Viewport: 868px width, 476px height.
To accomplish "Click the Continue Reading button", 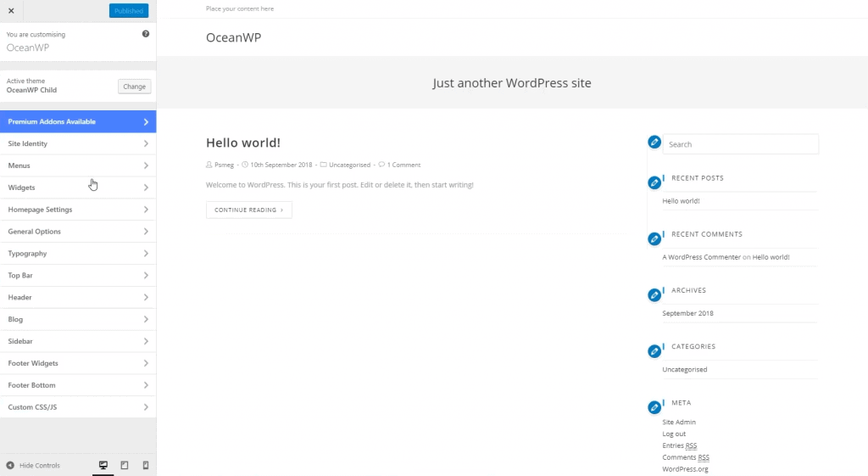I will (248, 210).
